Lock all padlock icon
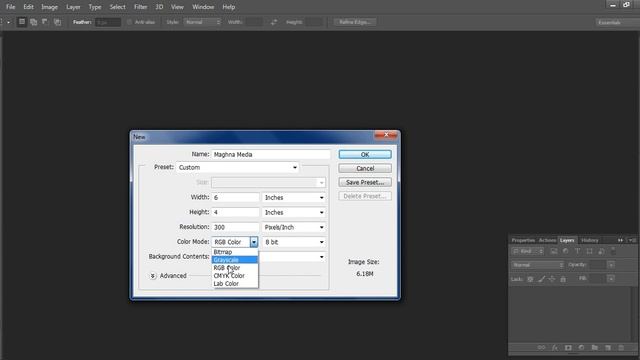640x360 pixels. tap(563, 279)
